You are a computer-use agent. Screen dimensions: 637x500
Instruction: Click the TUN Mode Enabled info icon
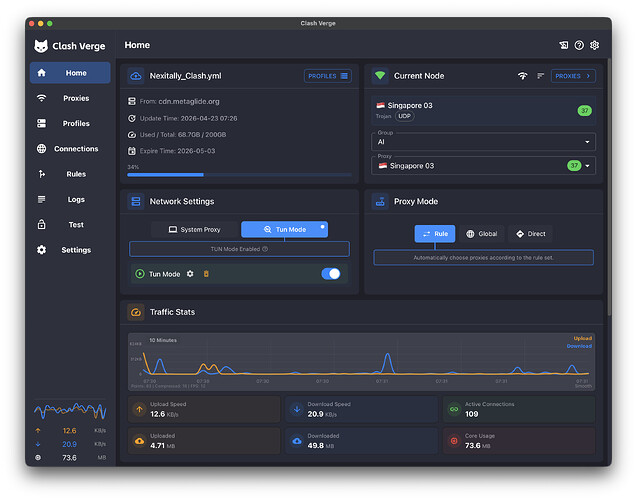265,249
